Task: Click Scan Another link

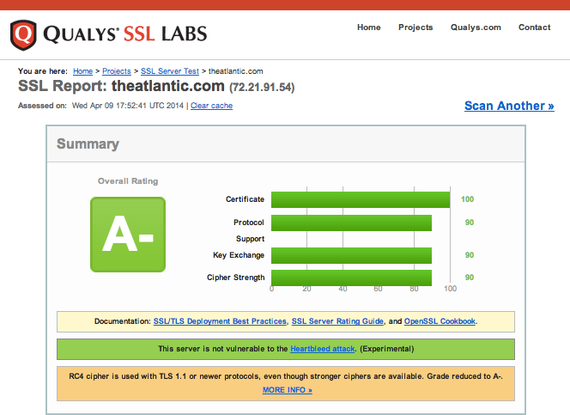Action: [x=509, y=106]
